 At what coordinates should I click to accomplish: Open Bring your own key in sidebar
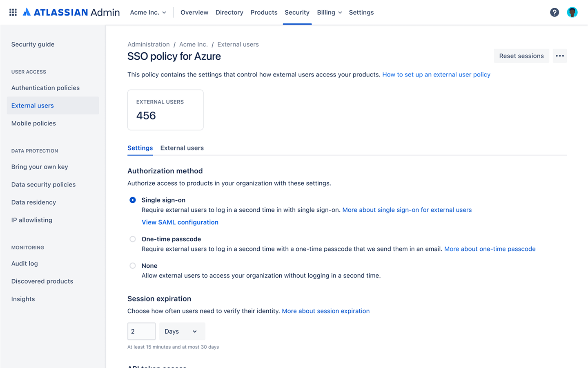coord(40,167)
